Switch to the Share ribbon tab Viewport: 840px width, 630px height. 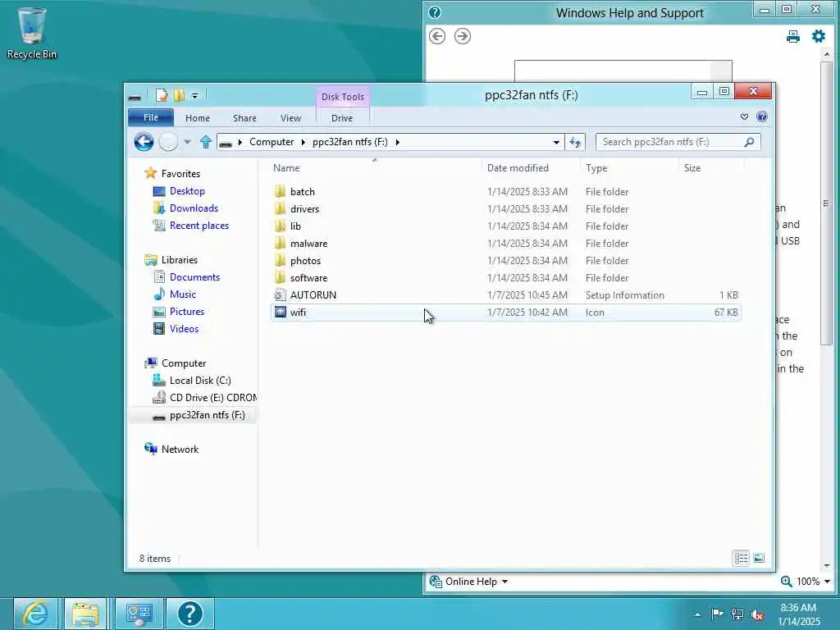[244, 118]
